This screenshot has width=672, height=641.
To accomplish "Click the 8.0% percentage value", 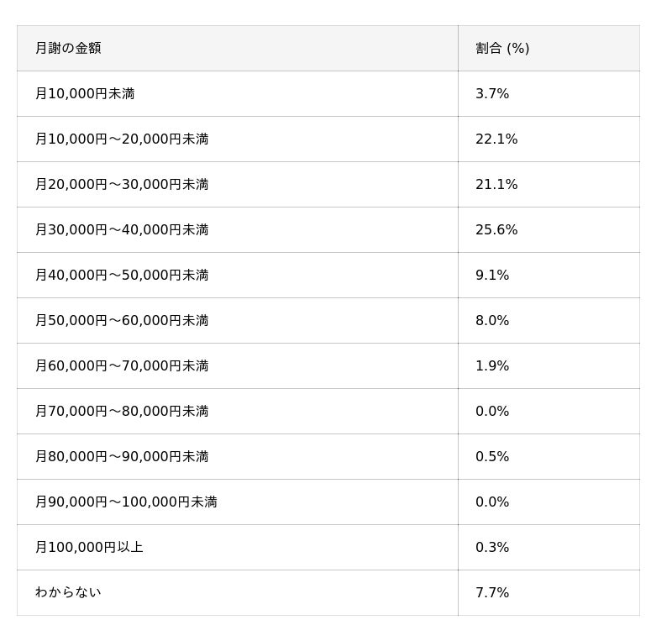I will point(492,320).
